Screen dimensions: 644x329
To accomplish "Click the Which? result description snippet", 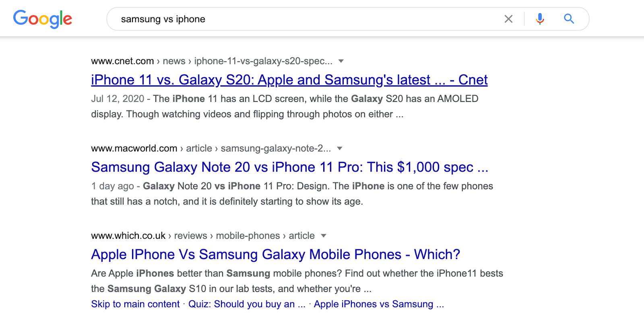I will (x=296, y=281).
